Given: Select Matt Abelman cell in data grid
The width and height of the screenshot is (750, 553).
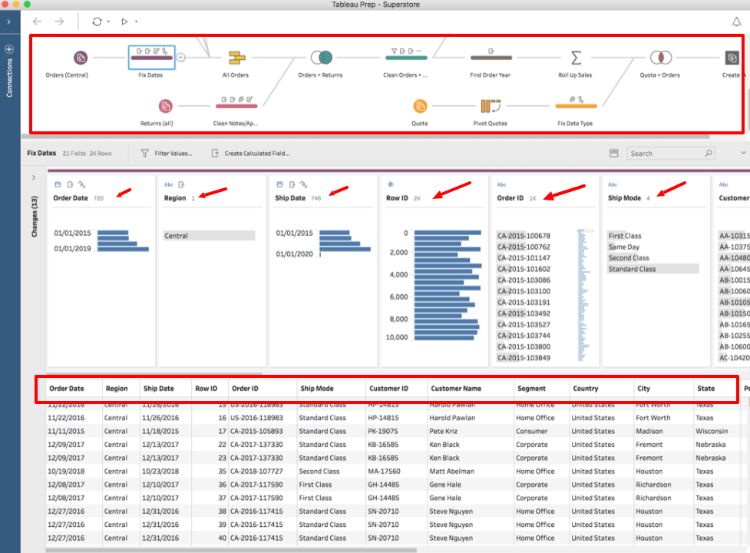Looking at the screenshot, I should [x=452, y=471].
